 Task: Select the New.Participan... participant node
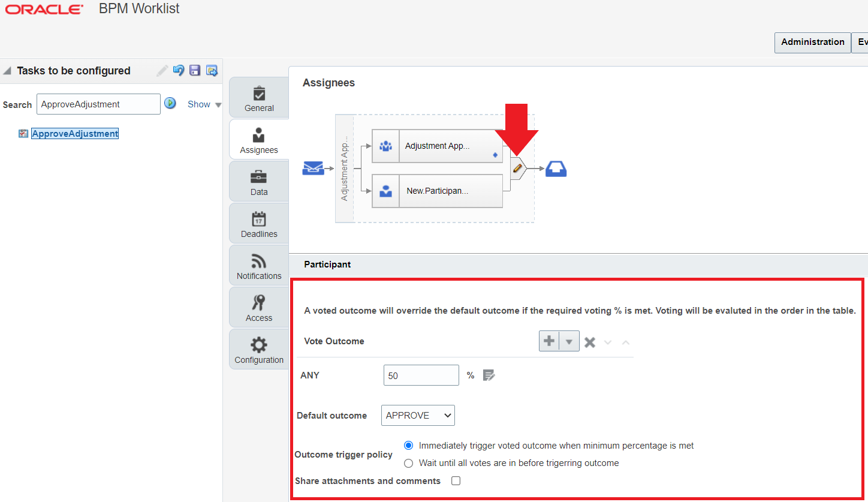pyautogui.click(x=438, y=191)
